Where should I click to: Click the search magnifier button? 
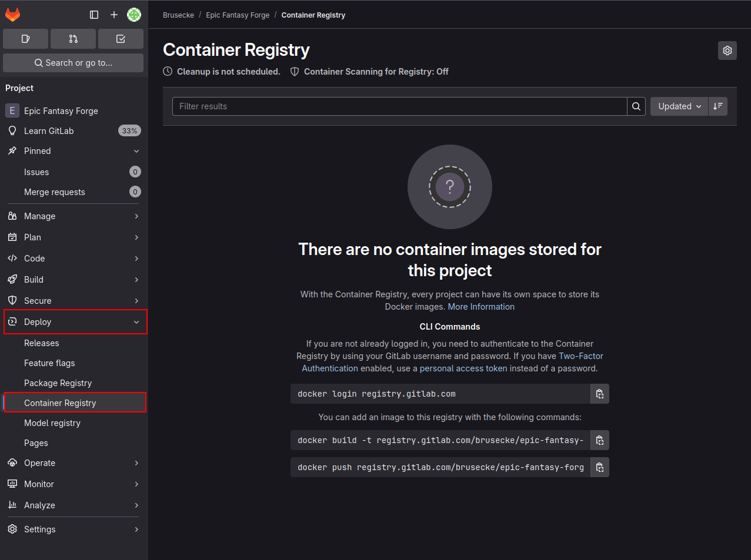tap(636, 106)
